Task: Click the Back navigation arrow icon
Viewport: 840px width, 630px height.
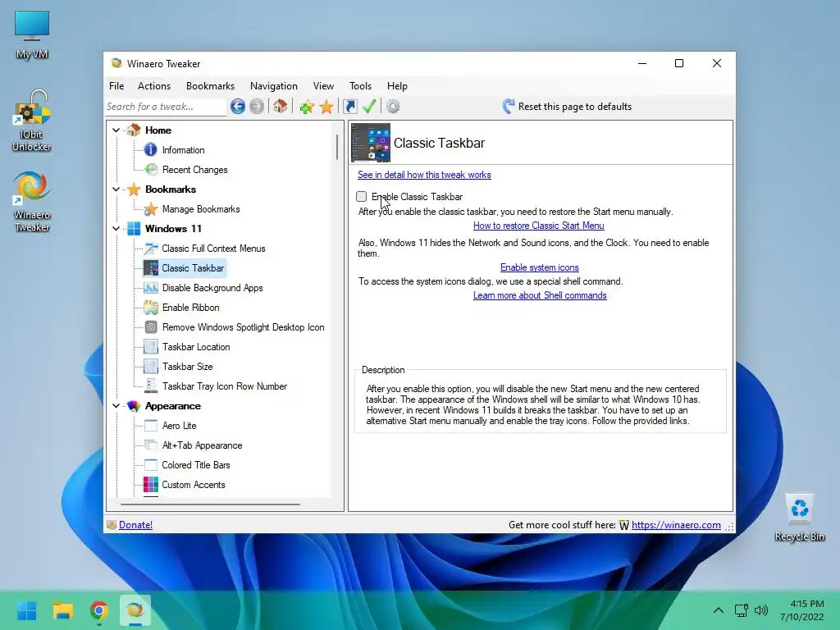Action: (x=238, y=107)
